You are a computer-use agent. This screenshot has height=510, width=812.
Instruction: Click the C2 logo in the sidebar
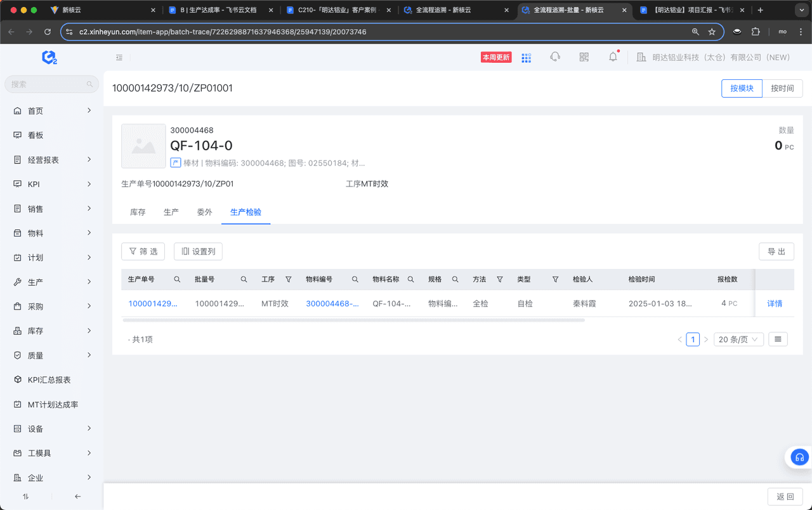click(x=49, y=57)
